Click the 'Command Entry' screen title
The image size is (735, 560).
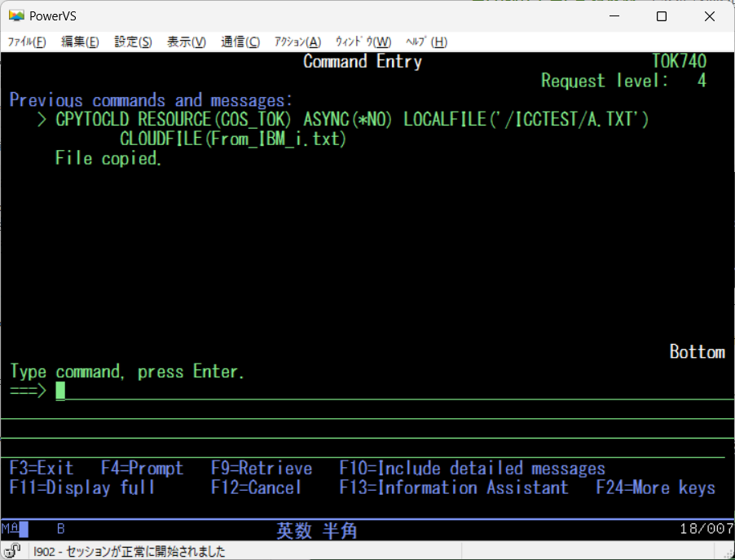coord(363,61)
